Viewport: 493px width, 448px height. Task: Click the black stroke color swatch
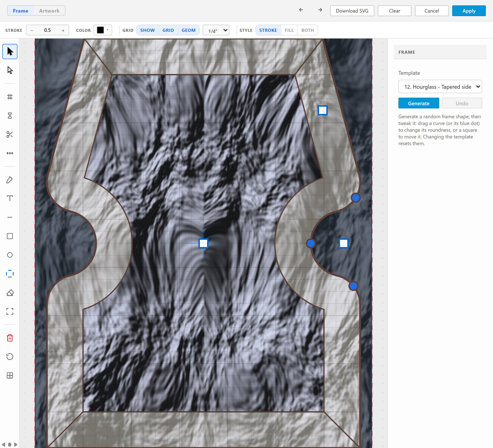pos(100,30)
